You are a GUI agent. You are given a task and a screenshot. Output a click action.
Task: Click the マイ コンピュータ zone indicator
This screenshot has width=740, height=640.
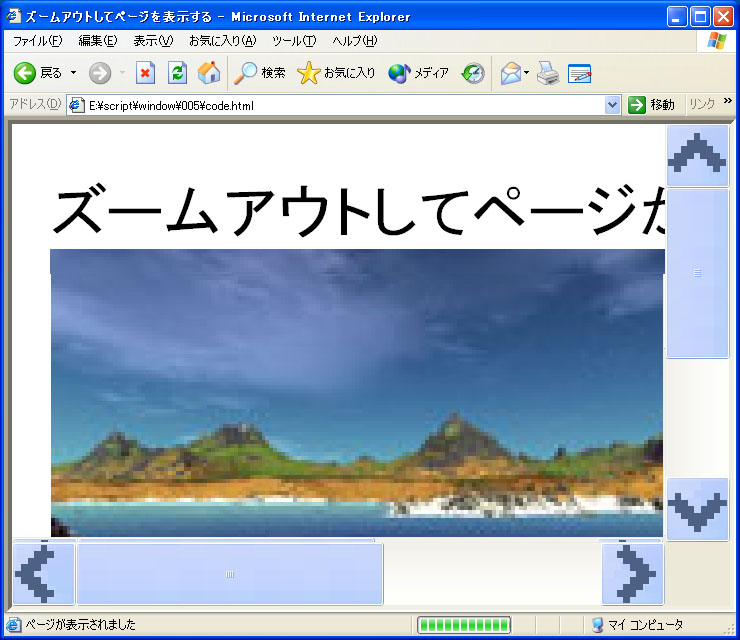[638, 625]
